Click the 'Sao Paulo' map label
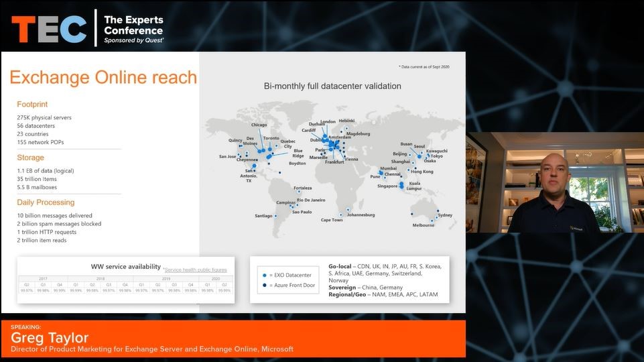The image size is (644, 362). [302, 212]
